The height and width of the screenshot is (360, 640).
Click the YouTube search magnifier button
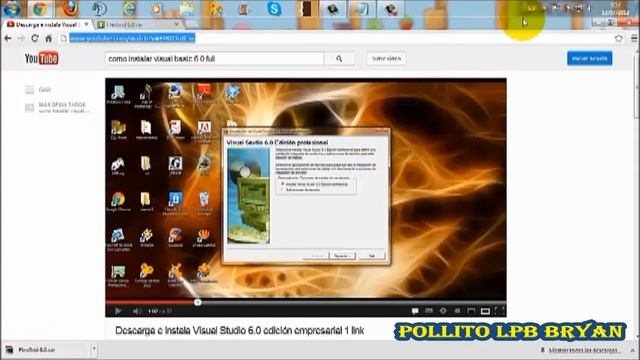coord(339,59)
